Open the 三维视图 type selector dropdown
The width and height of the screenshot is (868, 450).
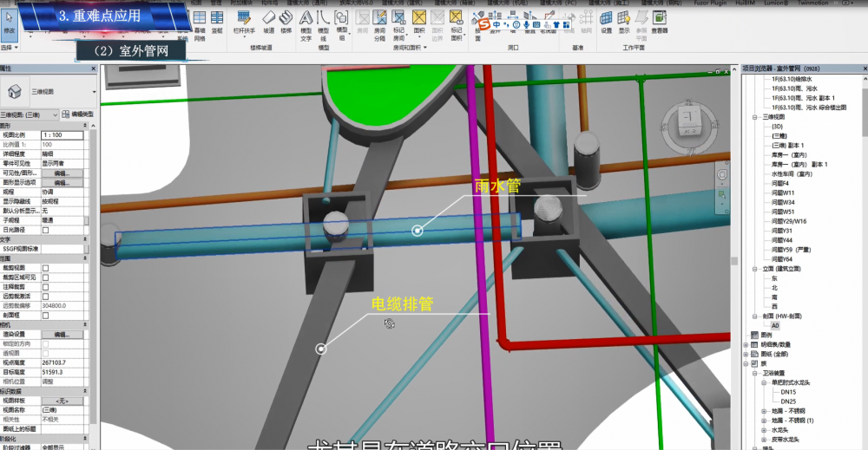[x=93, y=91]
